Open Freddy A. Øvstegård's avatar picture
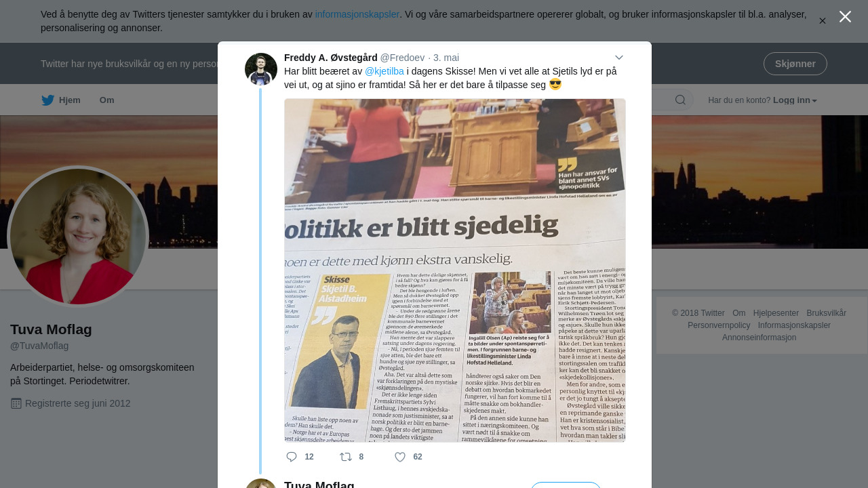Viewport: 868px width, 488px height. [x=261, y=69]
